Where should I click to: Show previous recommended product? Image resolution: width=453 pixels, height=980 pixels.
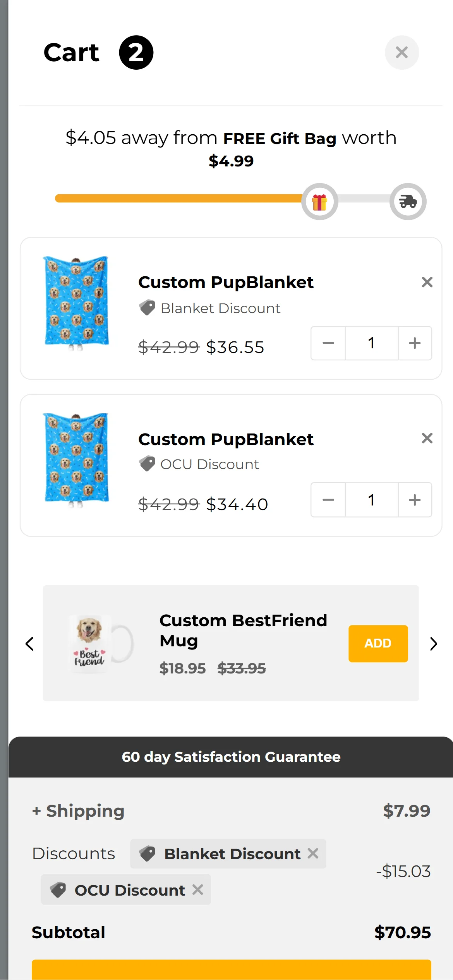click(30, 644)
